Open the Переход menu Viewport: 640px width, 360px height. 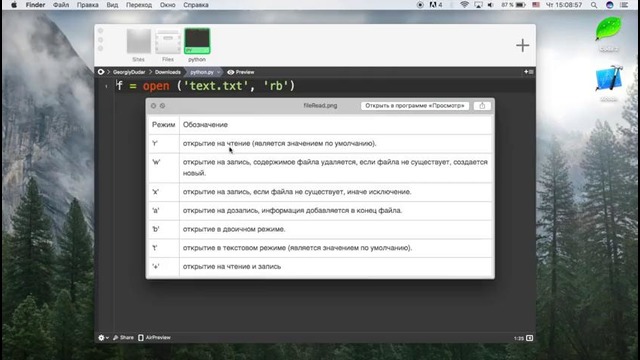pyautogui.click(x=139, y=5)
